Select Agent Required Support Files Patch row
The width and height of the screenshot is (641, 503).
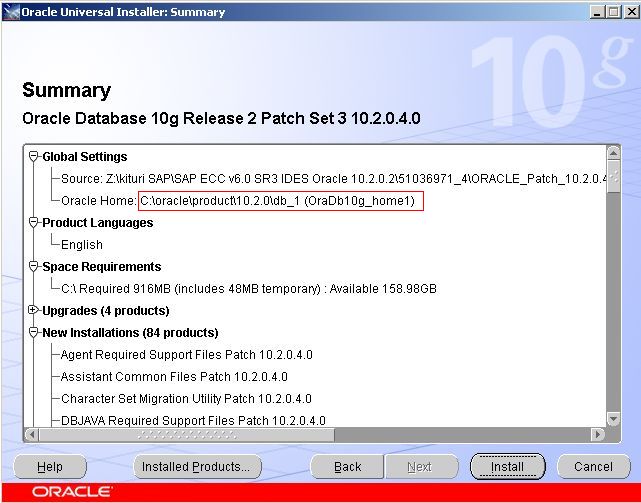click(186, 355)
